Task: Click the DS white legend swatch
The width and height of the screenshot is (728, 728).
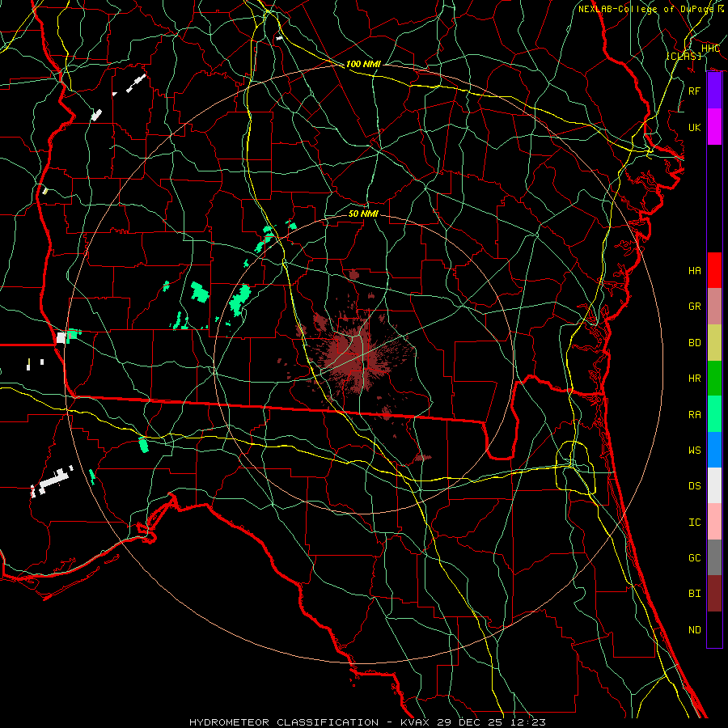Action: [x=714, y=485]
